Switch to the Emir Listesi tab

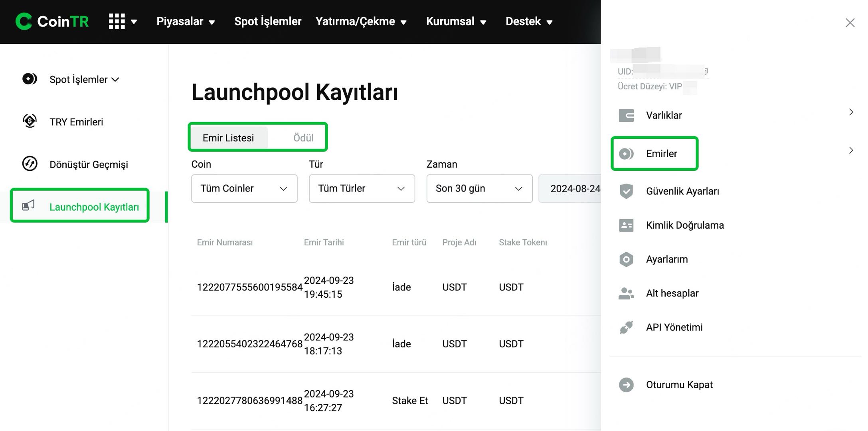tap(228, 138)
